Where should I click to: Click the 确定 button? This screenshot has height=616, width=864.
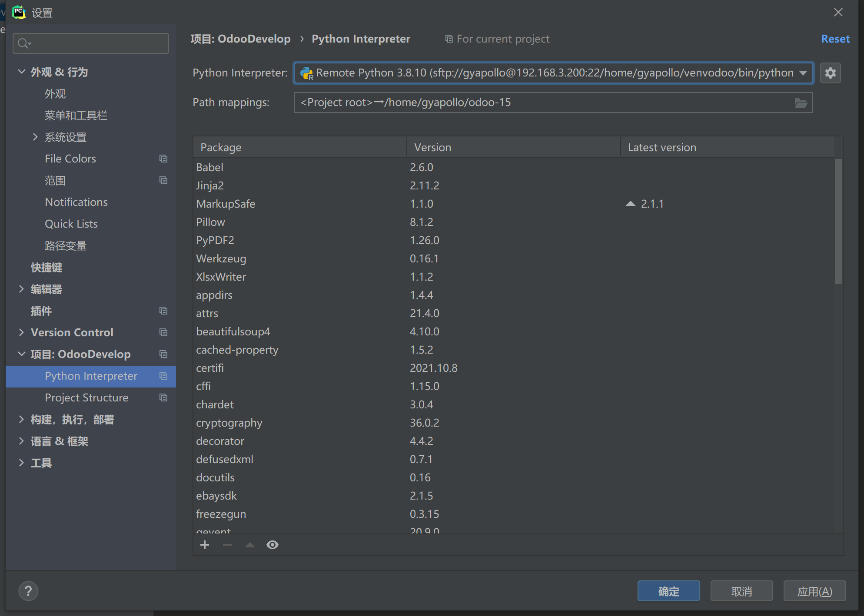(668, 591)
